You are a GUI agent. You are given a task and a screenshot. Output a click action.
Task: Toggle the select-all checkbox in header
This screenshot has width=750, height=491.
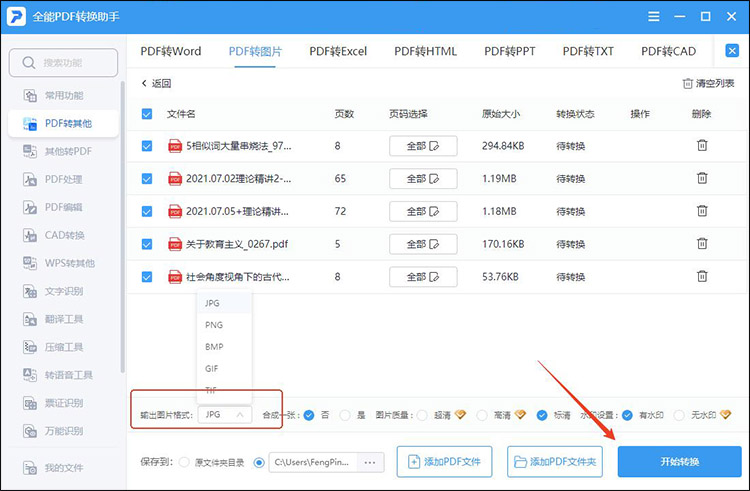(147, 114)
